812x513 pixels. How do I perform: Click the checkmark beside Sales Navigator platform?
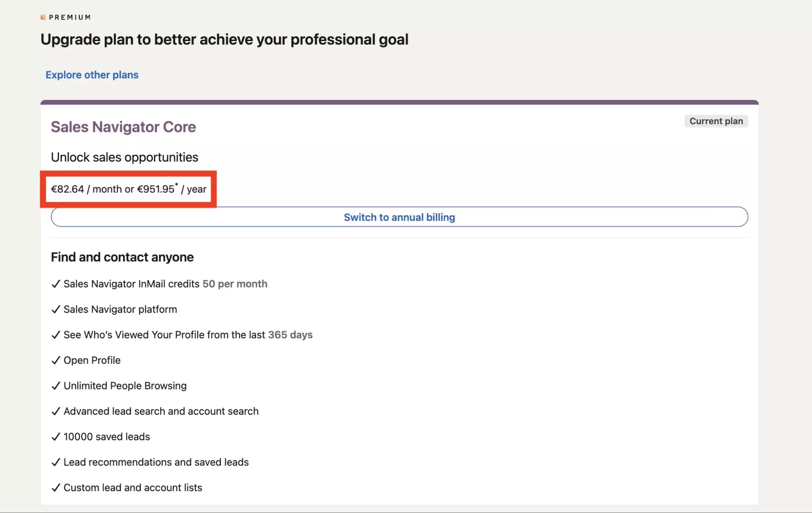tap(56, 310)
